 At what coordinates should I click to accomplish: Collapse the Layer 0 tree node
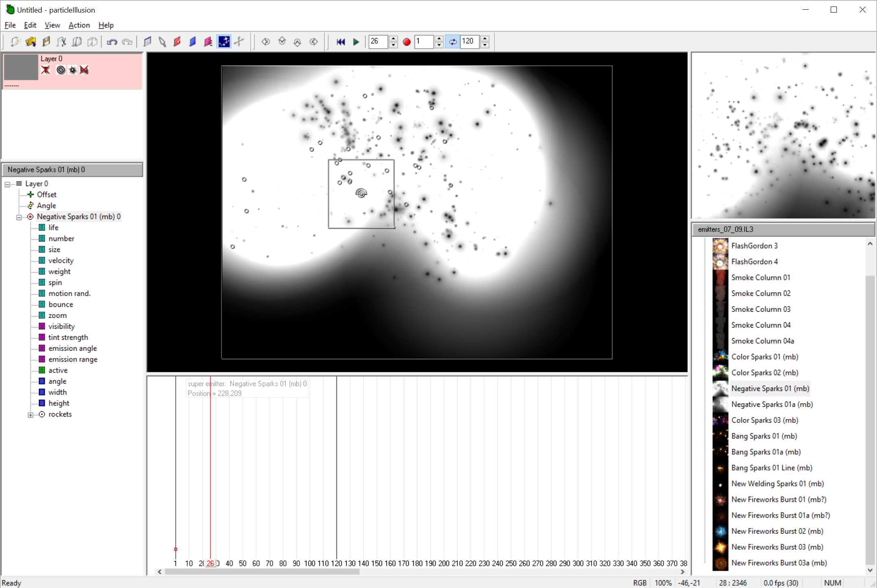pos(8,184)
